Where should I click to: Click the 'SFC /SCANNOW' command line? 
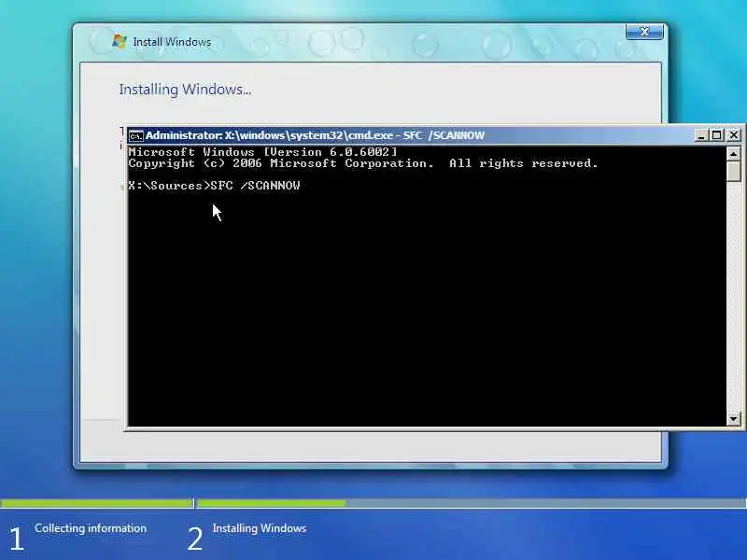coord(214,185)
